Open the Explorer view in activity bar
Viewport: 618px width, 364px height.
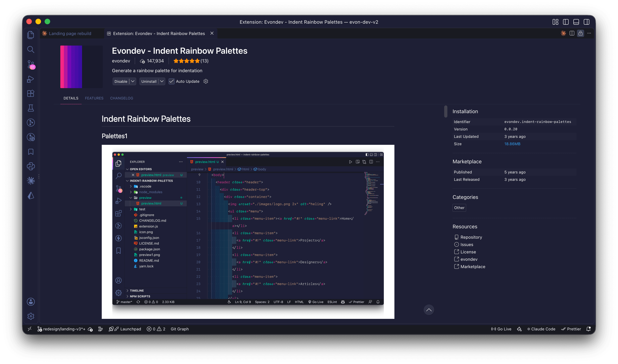[x=31, y=35]
